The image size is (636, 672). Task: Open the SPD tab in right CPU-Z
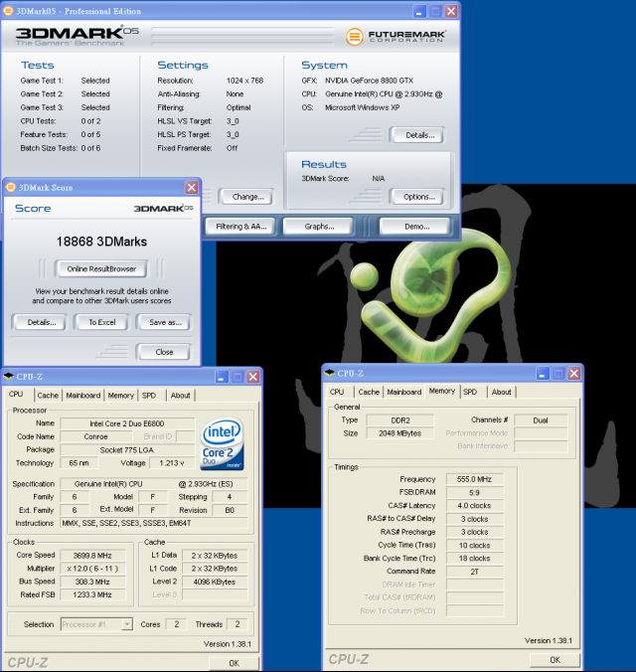coord(470,392)
